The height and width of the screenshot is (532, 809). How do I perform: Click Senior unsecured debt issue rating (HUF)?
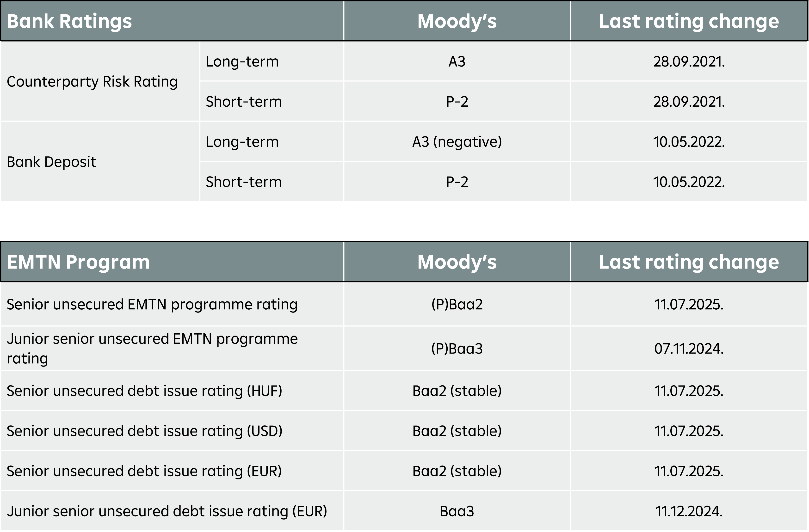144,391
